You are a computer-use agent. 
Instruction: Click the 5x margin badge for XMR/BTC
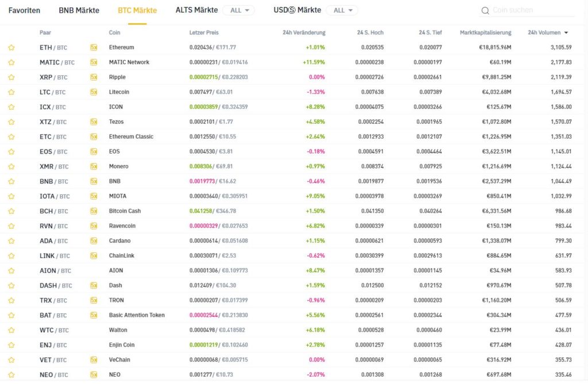point(94,166)
